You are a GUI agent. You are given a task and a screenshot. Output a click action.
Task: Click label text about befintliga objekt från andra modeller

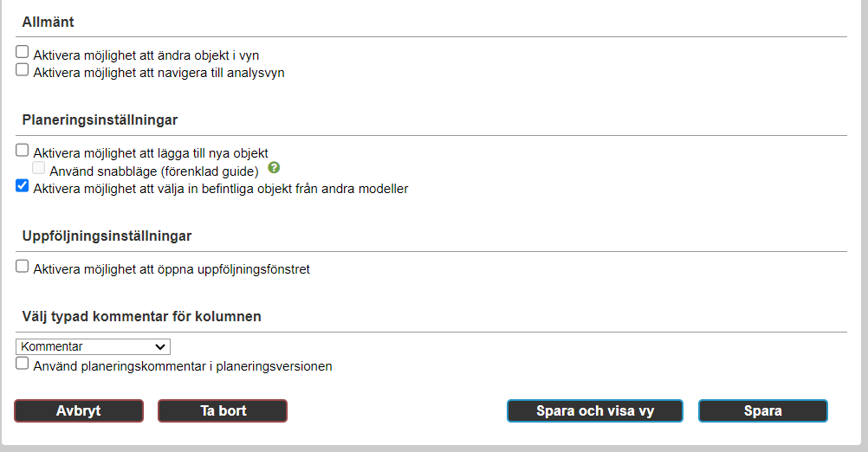[221, 189]
